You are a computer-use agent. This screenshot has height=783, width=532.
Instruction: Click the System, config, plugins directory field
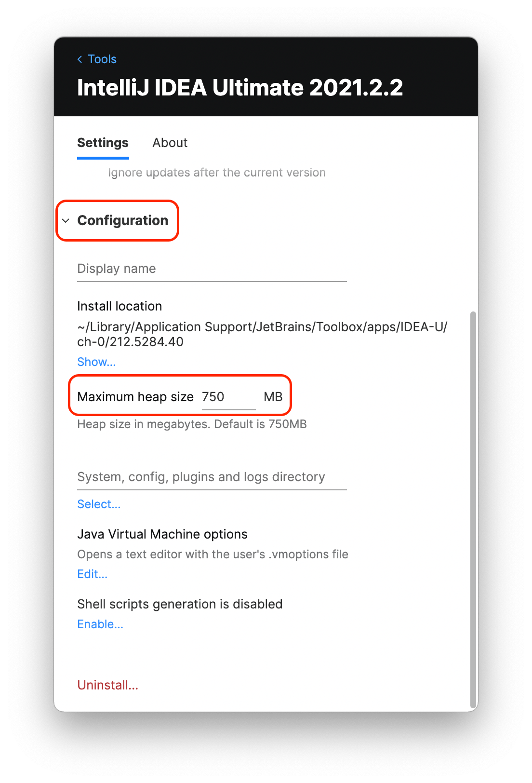212,477
